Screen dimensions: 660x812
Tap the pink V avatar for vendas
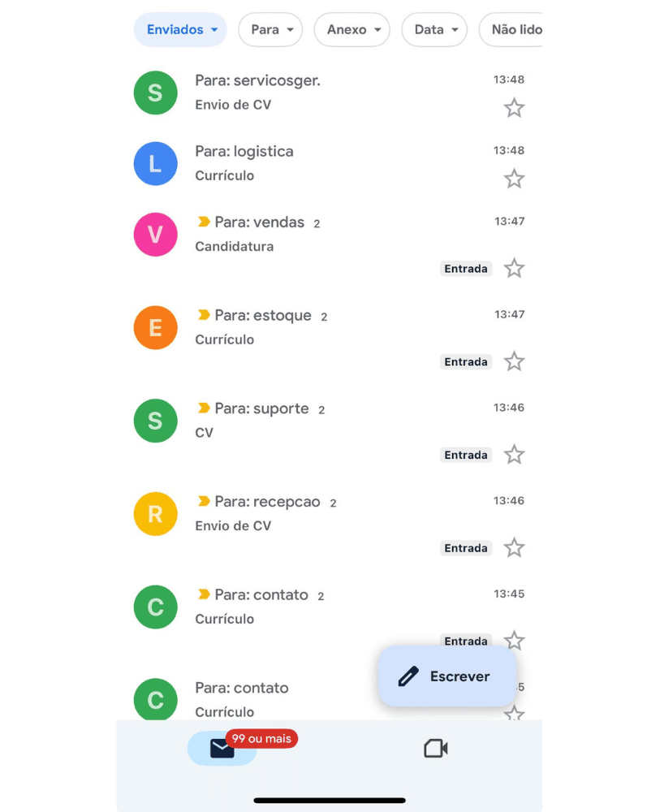pyautogui.click(x=155, y=235)
